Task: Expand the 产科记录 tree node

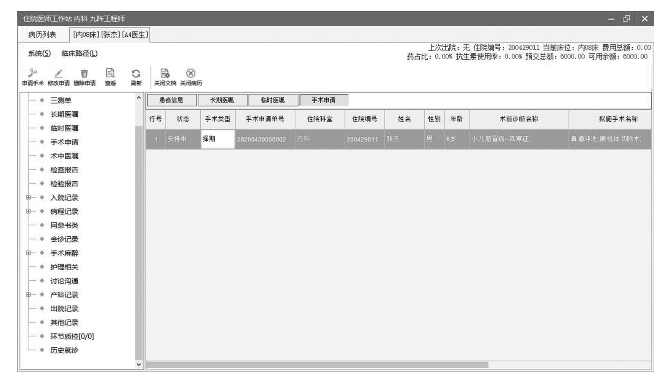Action: click(29, 295)
